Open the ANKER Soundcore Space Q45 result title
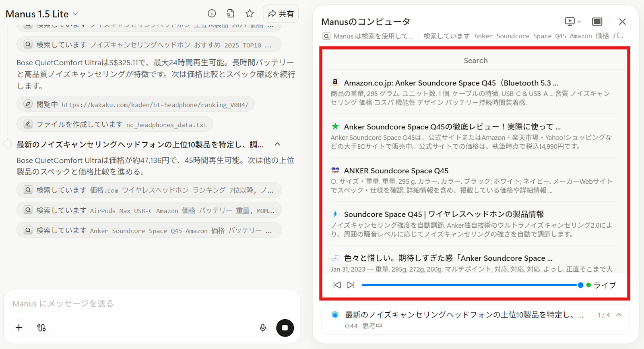Image resolution: width=644 pixels, height=349 pixels. click(396, 170)
